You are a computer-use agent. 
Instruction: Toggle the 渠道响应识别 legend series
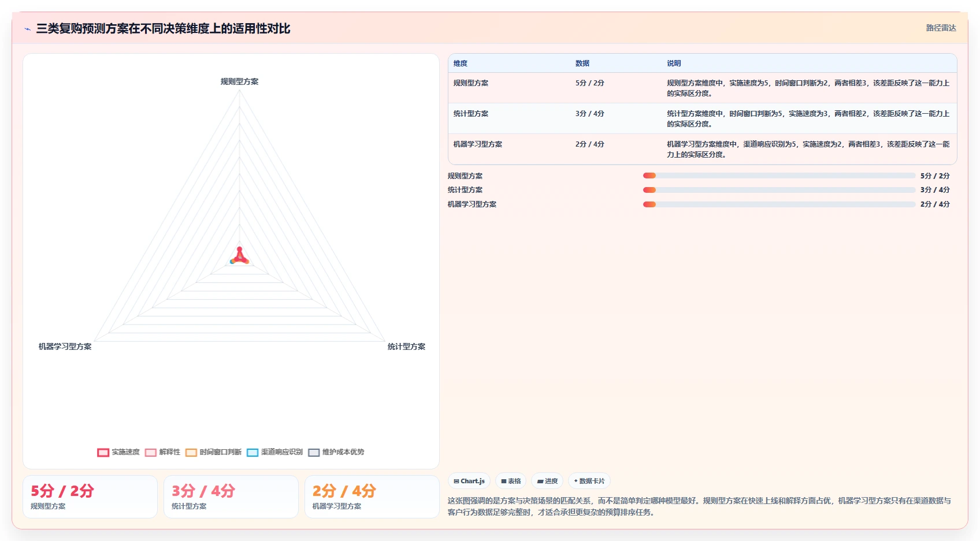pos(275,452)
